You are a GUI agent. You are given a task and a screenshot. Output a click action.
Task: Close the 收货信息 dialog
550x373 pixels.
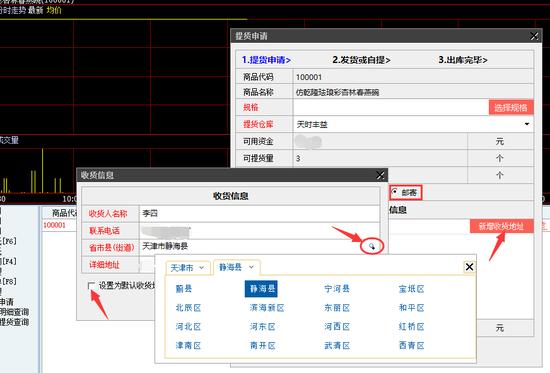pyautogui.click(x=380, y=175)
